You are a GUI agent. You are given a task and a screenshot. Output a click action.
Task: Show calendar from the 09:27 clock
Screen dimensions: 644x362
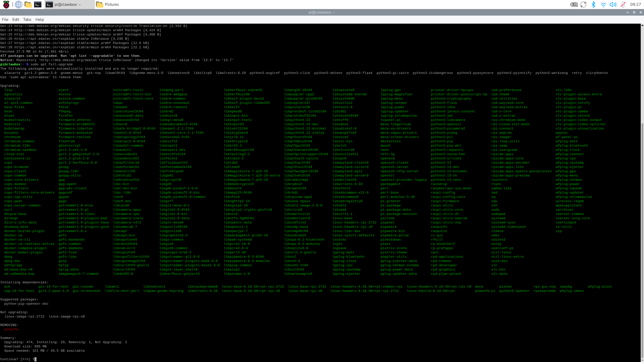pyautogui.click(x=635, y=4)
